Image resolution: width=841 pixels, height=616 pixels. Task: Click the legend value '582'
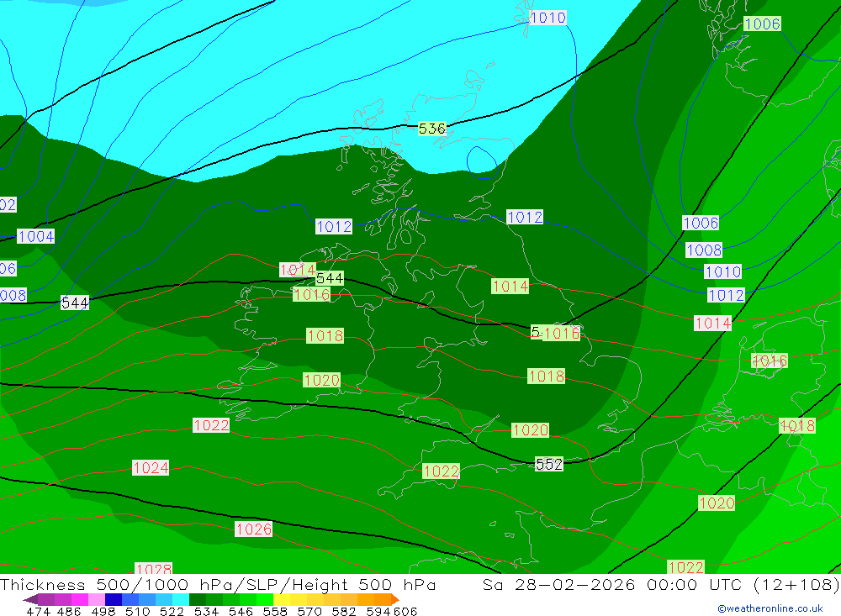(x=343, y=612)
